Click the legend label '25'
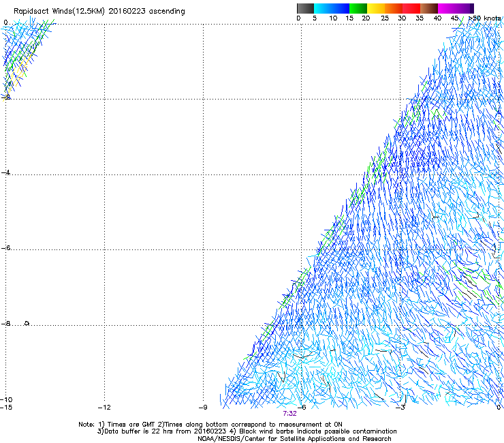The height and width of the screenshot is (443, 504). coord(385,18)
